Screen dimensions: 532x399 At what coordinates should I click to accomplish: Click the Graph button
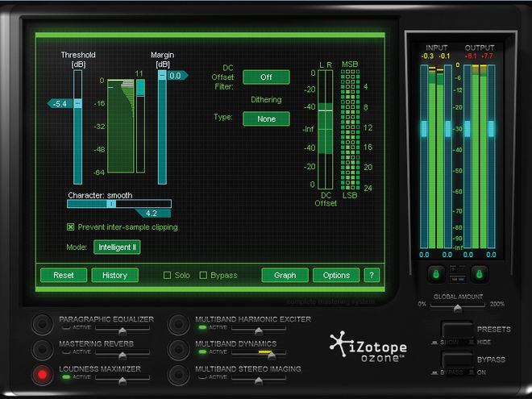[x=285, y=275]
